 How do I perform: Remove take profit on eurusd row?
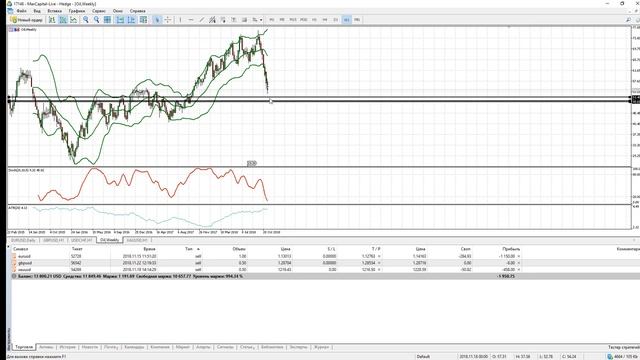click(x=379, y=256)
